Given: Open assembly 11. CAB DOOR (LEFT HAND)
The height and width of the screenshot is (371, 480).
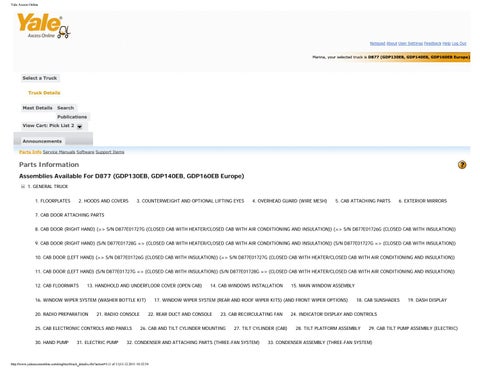Looking at the screenshot, I should (245, 272).
